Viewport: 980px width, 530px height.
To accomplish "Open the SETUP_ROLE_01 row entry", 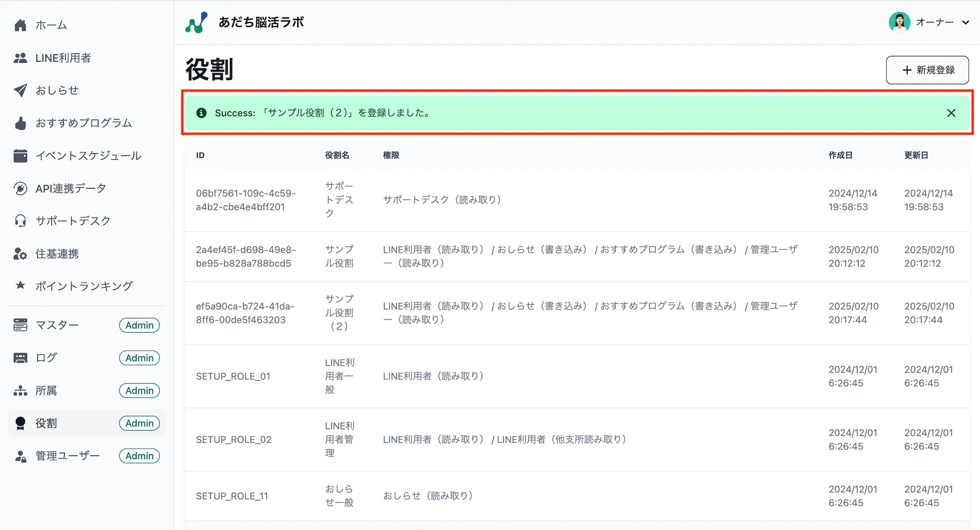I will pos(233,376).
